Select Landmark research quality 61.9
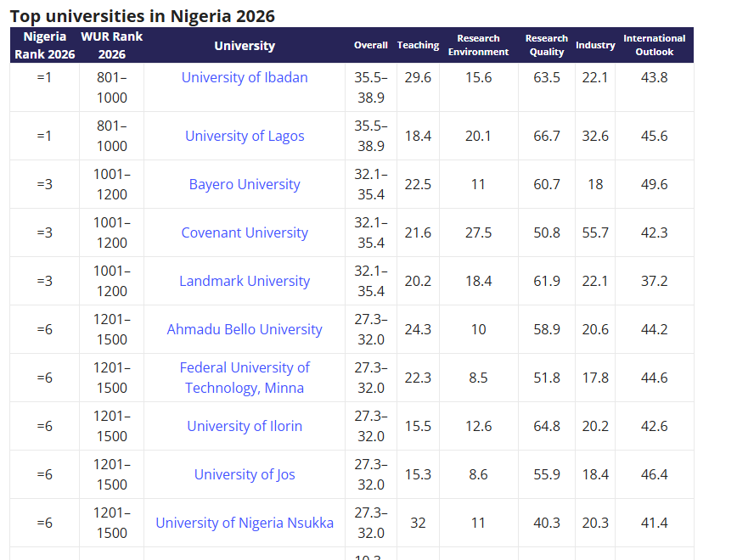This screenshot has width=737, height=560. [547, 281]
